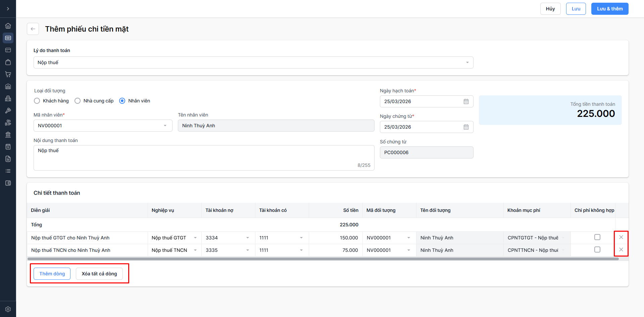Open calendar icon for Ngày chứng từ
Screen dimensions: 644x317
[466, 127]
